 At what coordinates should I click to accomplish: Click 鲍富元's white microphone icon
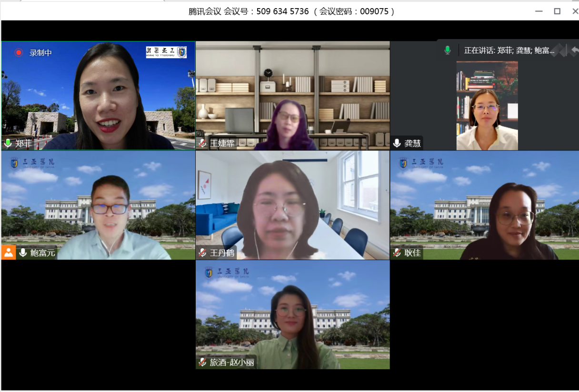click(23, 253)
